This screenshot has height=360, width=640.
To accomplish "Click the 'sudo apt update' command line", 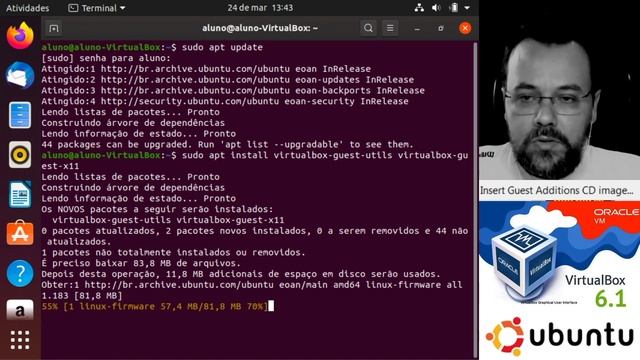I will pyautogui.click(x=152, y=47).
